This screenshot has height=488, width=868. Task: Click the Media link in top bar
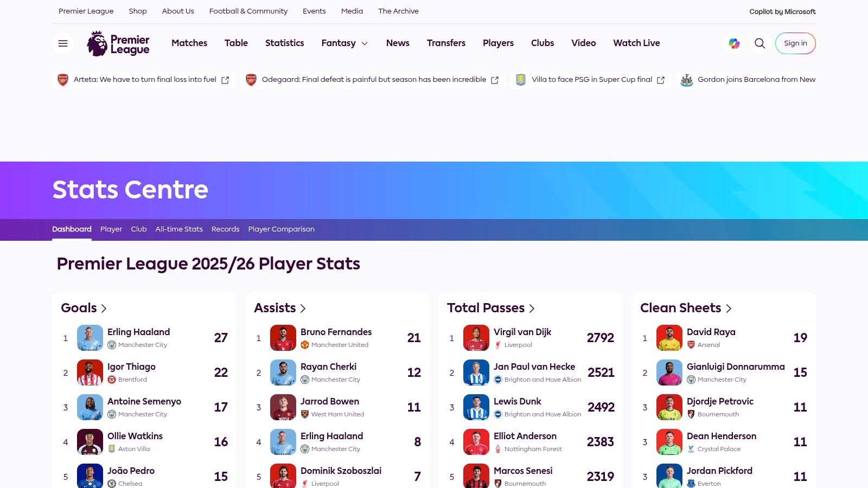click(x=352, y=11)
